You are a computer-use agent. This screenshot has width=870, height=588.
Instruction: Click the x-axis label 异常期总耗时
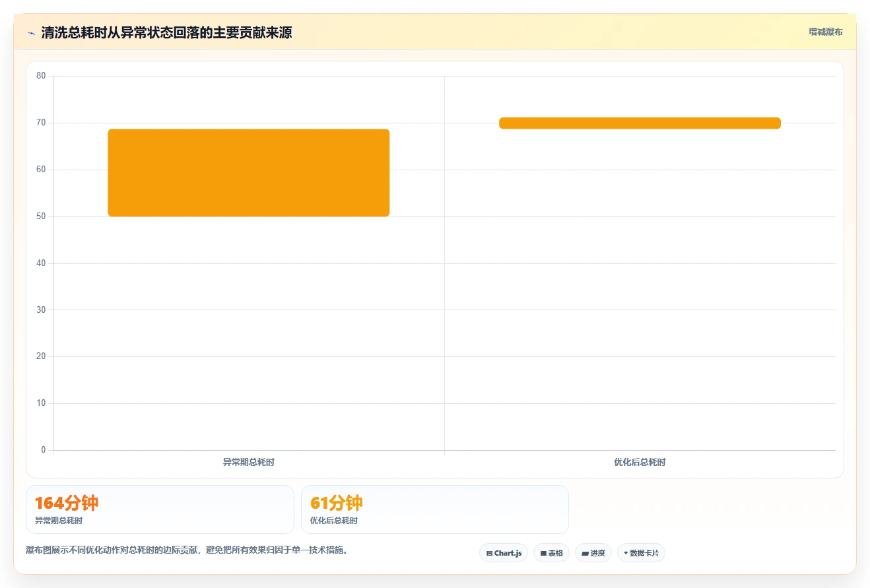pos(249,463)
